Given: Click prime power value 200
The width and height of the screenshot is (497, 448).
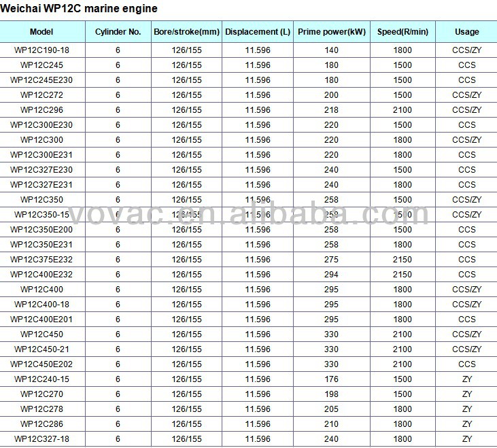Looking at the screenshot, I should coord(331,94).
